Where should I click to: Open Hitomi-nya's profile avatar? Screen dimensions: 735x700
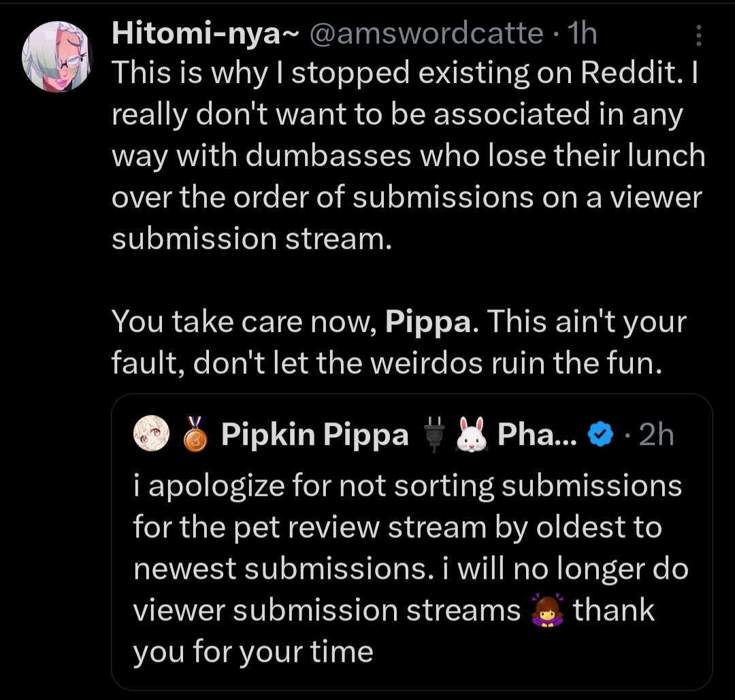pyautogui.click(x=56, y=56)
